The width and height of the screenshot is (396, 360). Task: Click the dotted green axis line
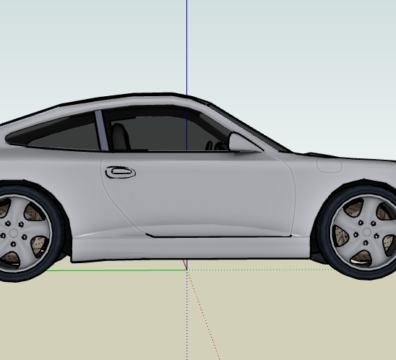coord(260,270)
